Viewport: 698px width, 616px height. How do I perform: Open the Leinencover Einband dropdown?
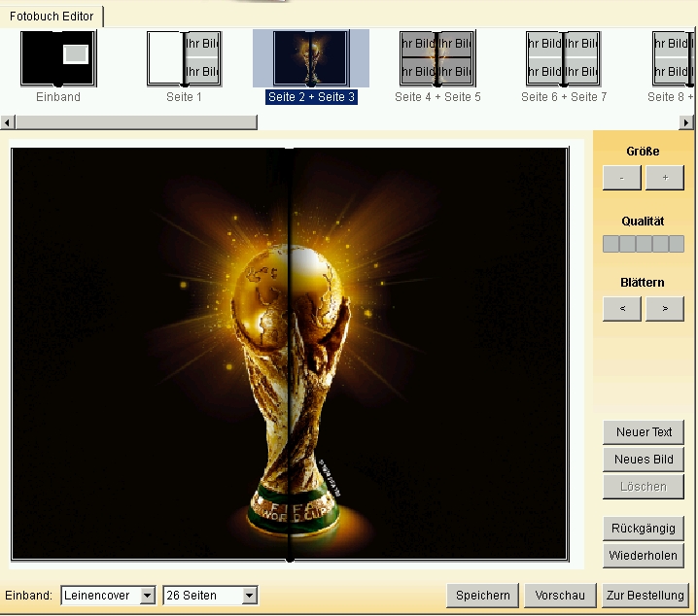point(108,596)
